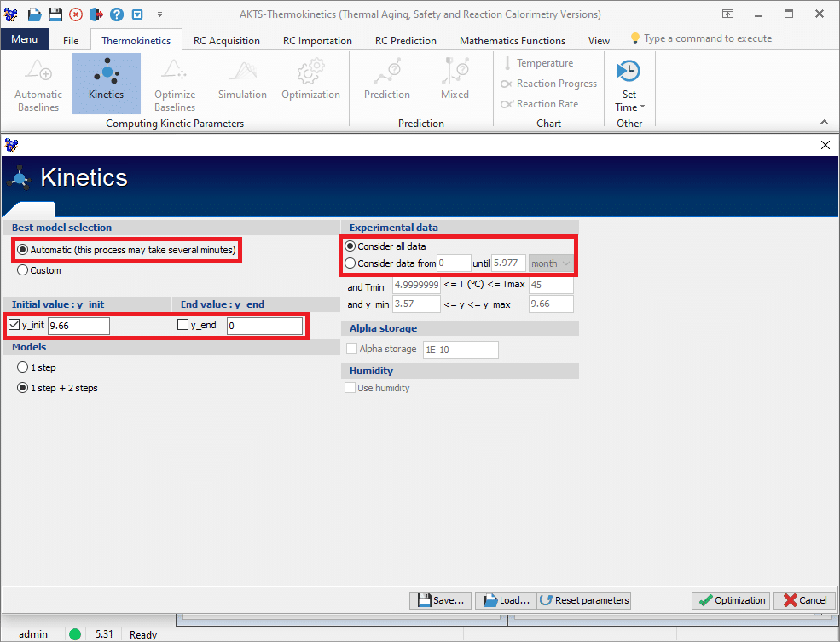Select Consider data from radio button
This screenshot has width=840, height=642.
click(350, 263)
